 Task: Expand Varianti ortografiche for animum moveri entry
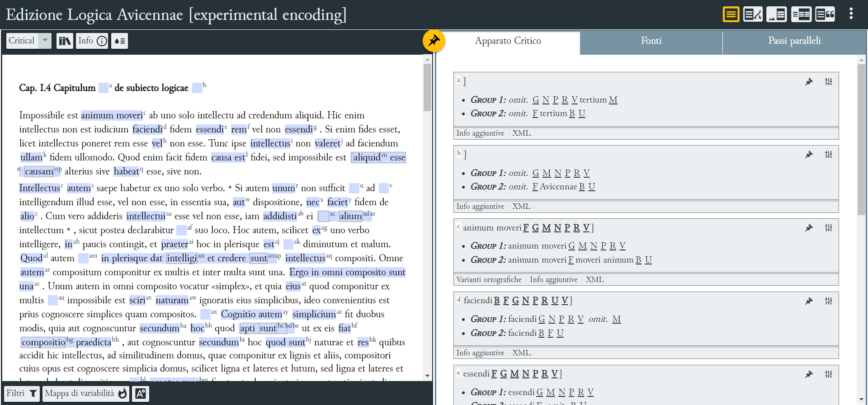pos(489,280)
